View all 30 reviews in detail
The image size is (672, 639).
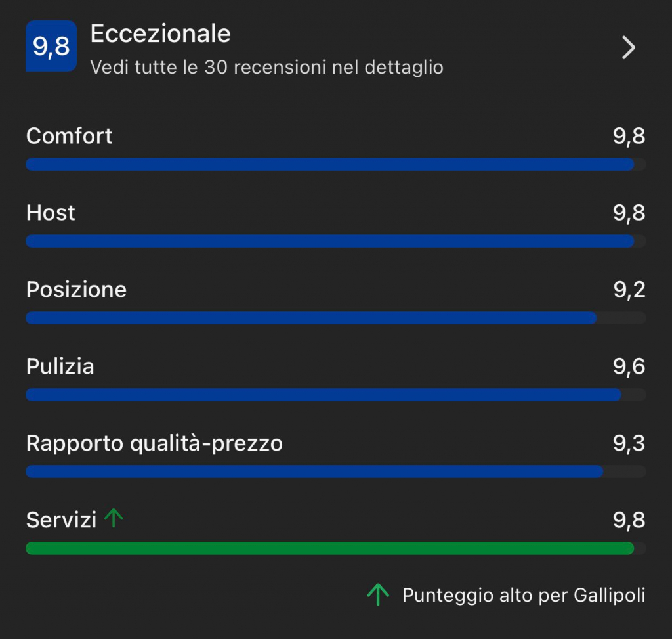(x=266, y=67)
